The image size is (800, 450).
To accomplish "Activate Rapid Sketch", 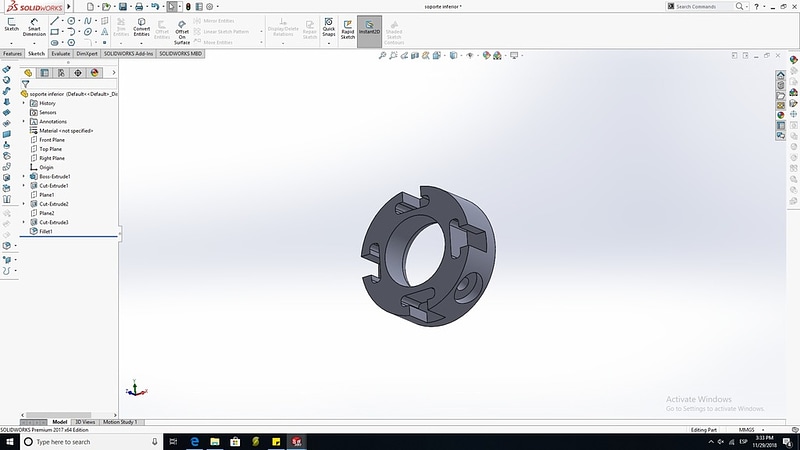I will (x=347, y=30).
